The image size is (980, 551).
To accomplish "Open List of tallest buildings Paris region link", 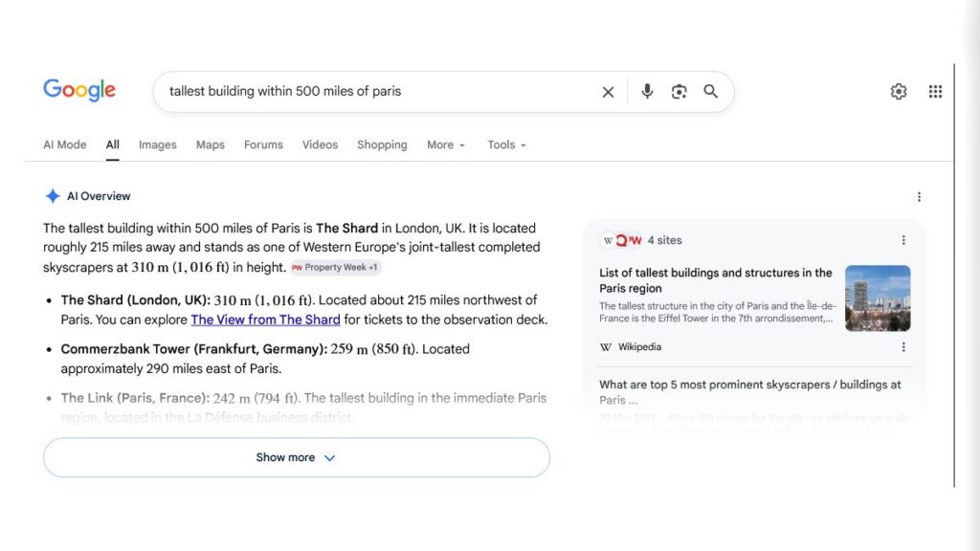I will [716, 280].
